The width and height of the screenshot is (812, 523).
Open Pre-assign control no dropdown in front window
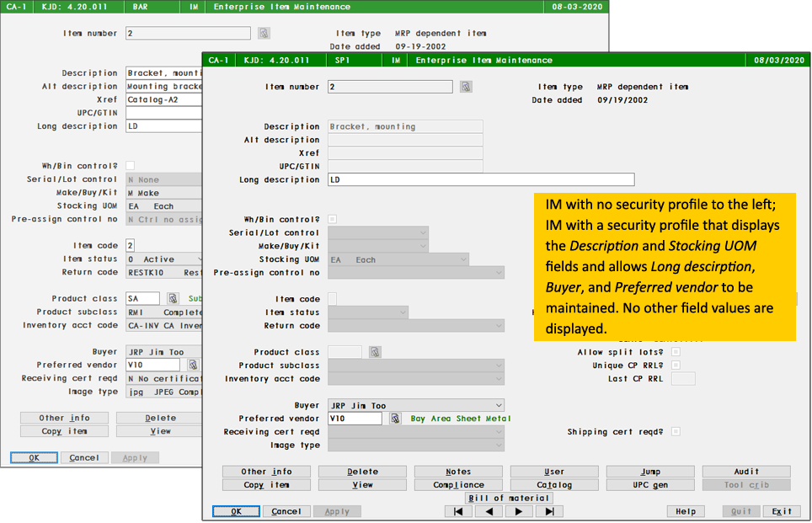point(416,272)
